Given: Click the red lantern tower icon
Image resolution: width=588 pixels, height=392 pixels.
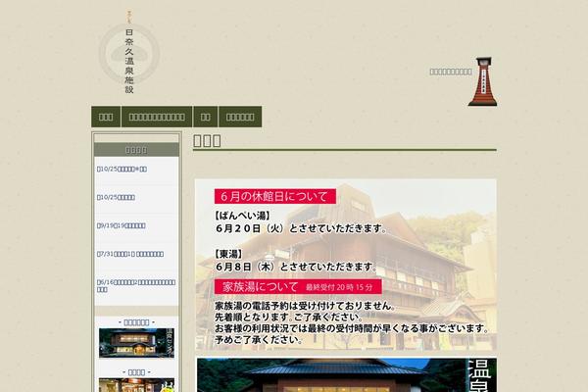Looking at the screenshot, I should point(483,81).
